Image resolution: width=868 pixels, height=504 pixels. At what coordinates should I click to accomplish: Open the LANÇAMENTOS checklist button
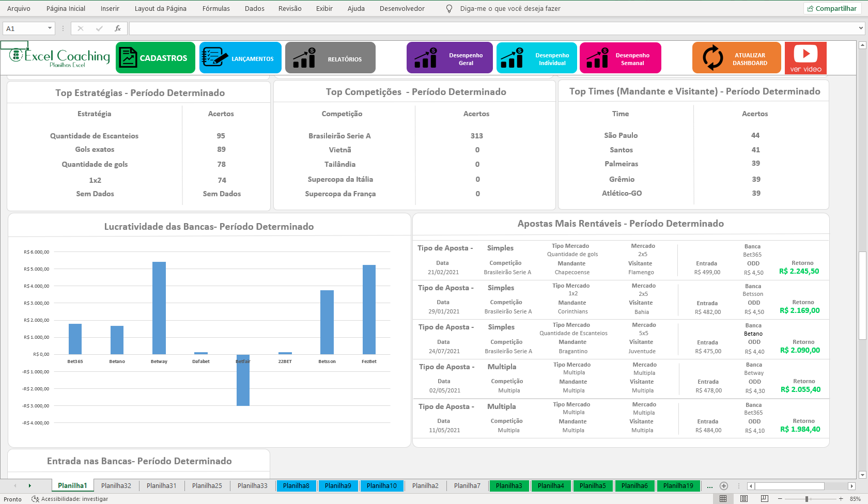click(240, 58)
